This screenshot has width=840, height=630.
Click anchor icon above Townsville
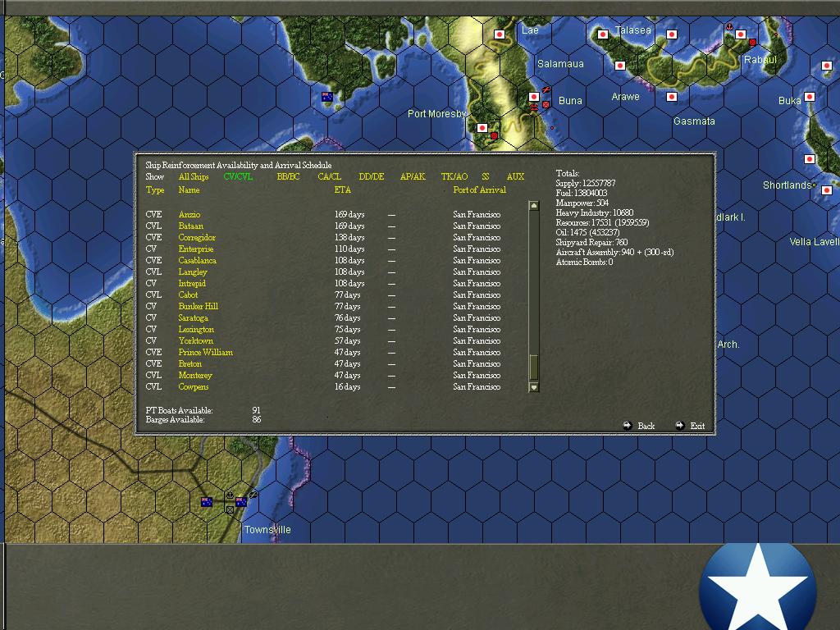(230, 495)
